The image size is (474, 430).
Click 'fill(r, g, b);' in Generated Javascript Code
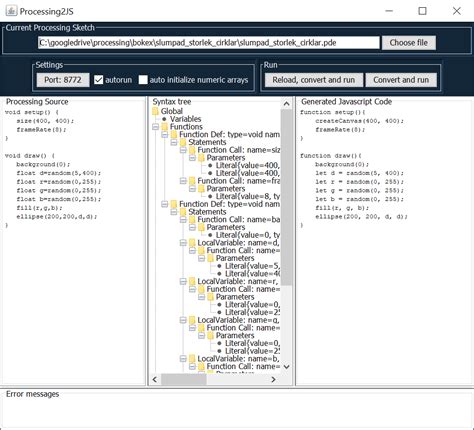click(342, 208)
